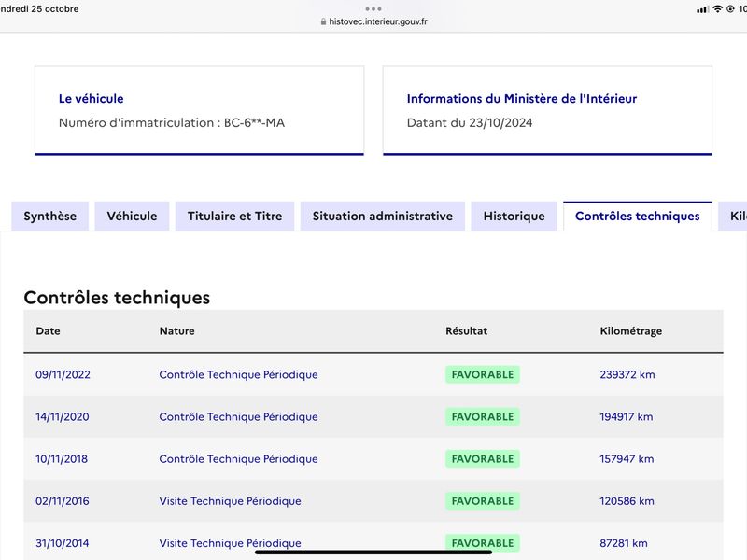
Task: Click 'Visite Technique Périodique' in the 02/11/2016 row
Action: [230, 501]
